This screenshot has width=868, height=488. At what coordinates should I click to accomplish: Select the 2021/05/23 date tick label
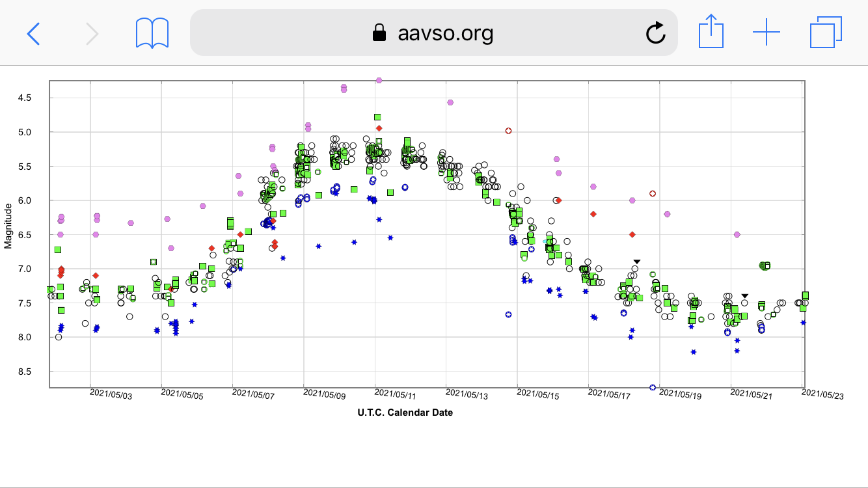point(822,395)
